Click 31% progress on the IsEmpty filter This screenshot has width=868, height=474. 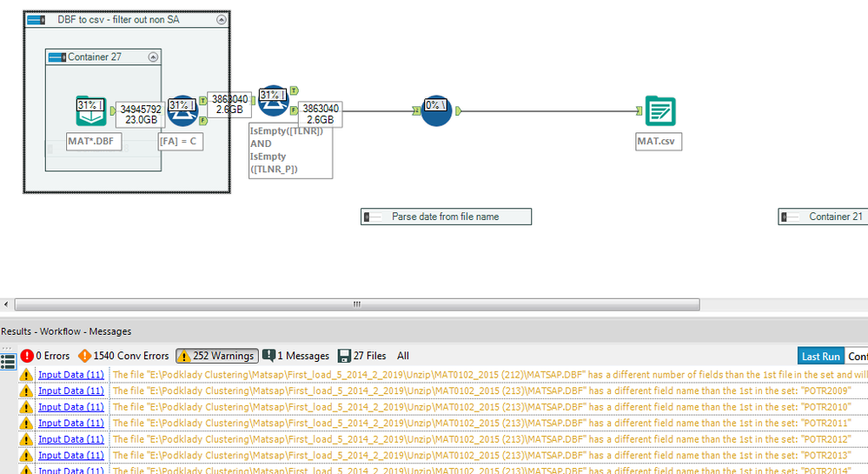[x=274, y=95]
